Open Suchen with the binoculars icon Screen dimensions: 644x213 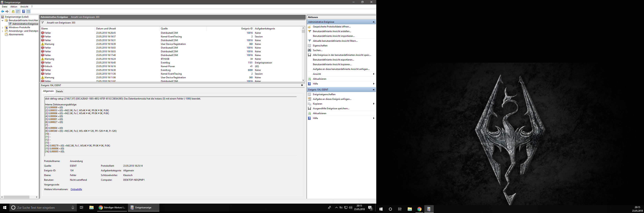click(x=310, y=50)
